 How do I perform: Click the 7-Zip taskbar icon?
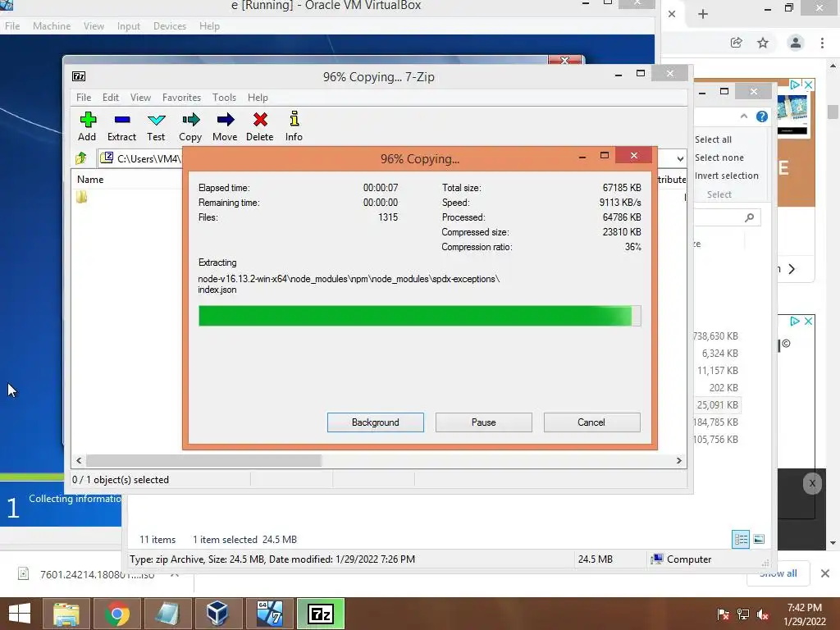[x=321, y=614]
